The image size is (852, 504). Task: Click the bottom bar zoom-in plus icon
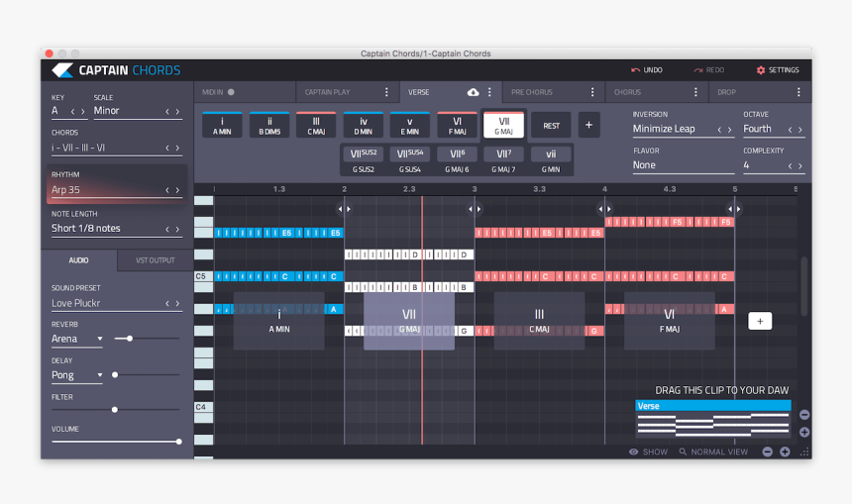click(x=785, y=452)
